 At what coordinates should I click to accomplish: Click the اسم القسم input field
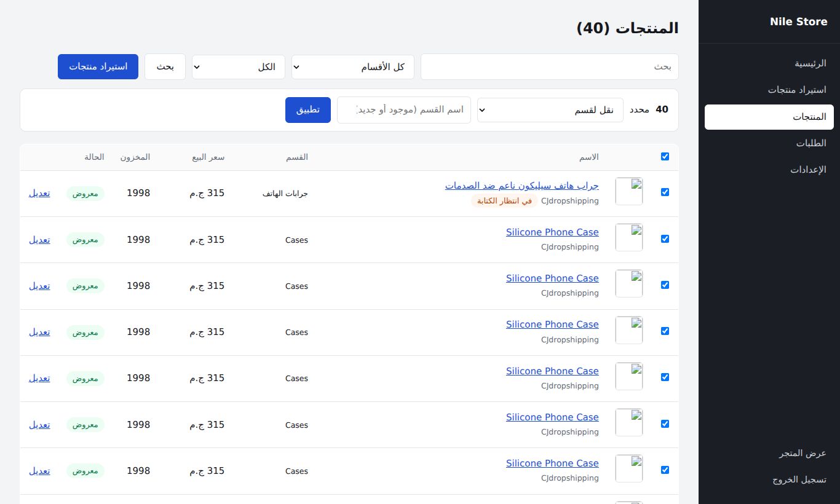(404, 110)
